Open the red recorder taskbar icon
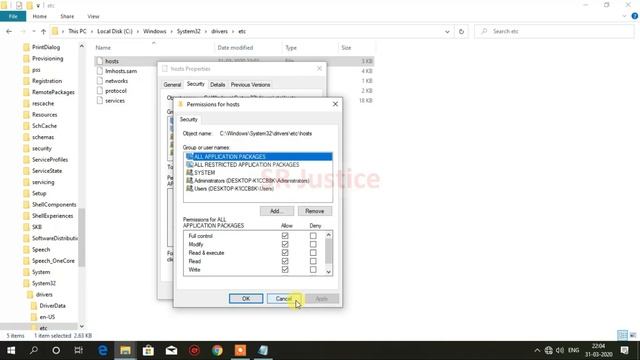This screenshot has height=360, width=640. pyautogui.click(x=194, y=350)
